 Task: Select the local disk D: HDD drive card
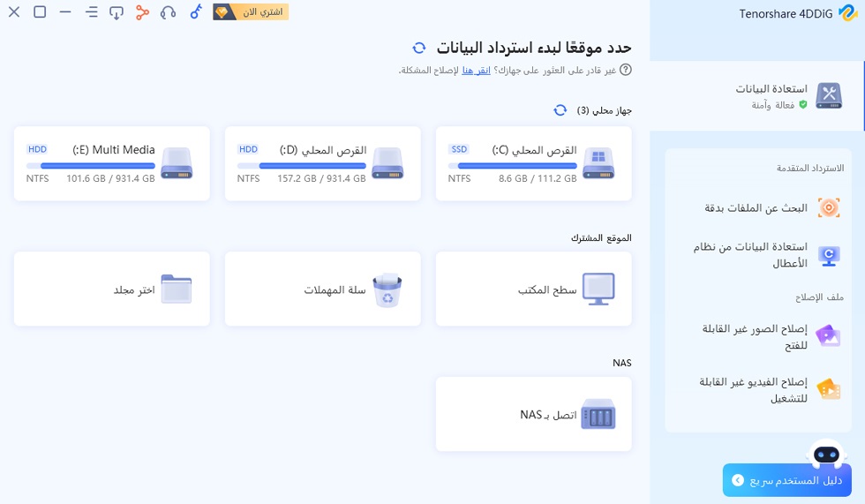(x=323, y=163)
